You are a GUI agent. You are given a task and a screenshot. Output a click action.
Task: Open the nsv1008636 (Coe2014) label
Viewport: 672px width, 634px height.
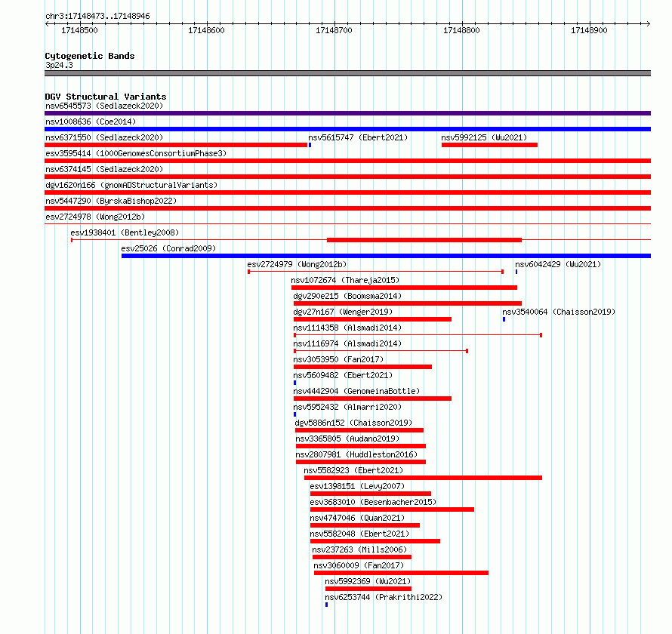(x=91, y=122)
